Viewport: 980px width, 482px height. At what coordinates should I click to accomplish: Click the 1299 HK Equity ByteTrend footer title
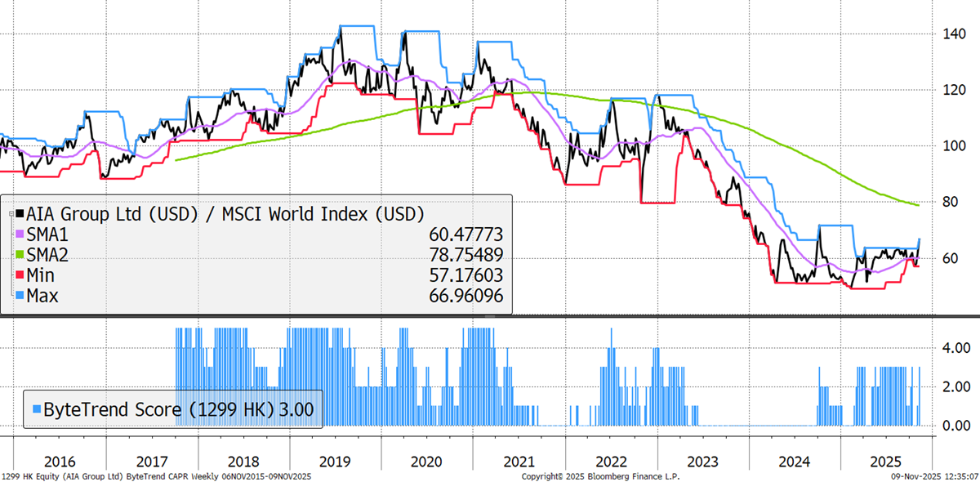coord(155,475)
